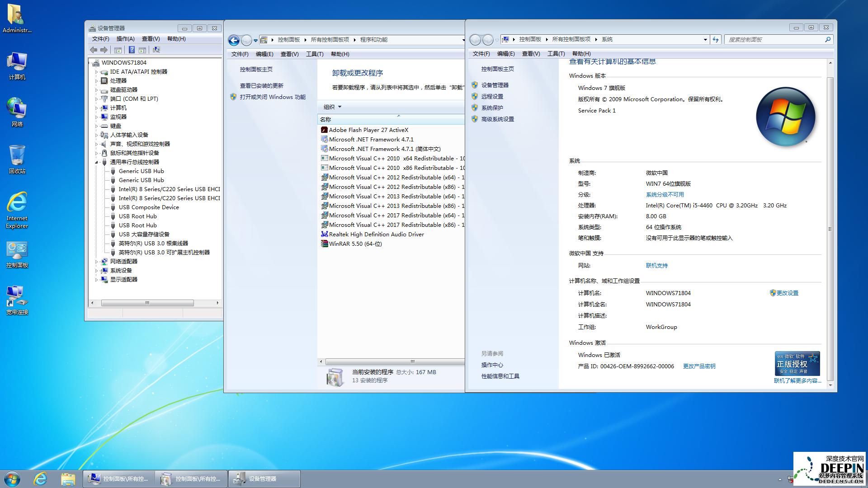Click the 设备管理器 sidebar icon
868x488 pixels.
coord(495,84)
